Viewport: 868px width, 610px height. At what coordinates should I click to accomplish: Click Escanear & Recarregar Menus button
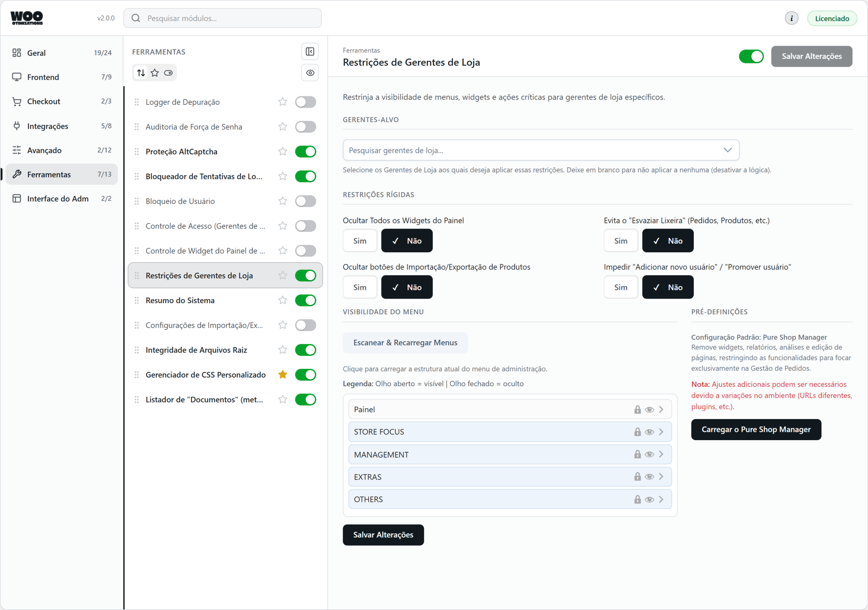click(x=405, y=342)
